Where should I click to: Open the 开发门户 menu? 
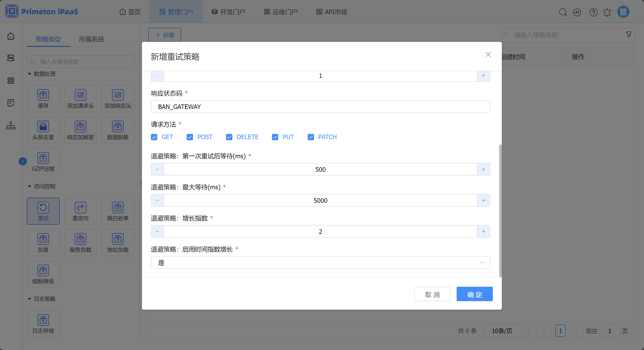coord(228,12)
